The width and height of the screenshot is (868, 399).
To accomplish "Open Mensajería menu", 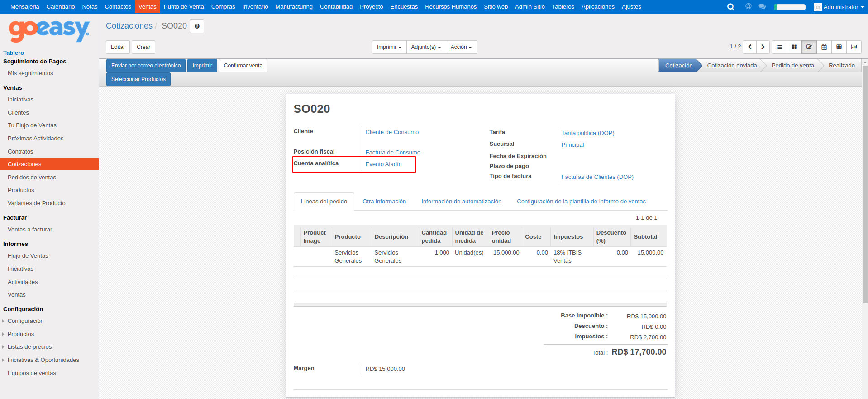I will (25, 7).
